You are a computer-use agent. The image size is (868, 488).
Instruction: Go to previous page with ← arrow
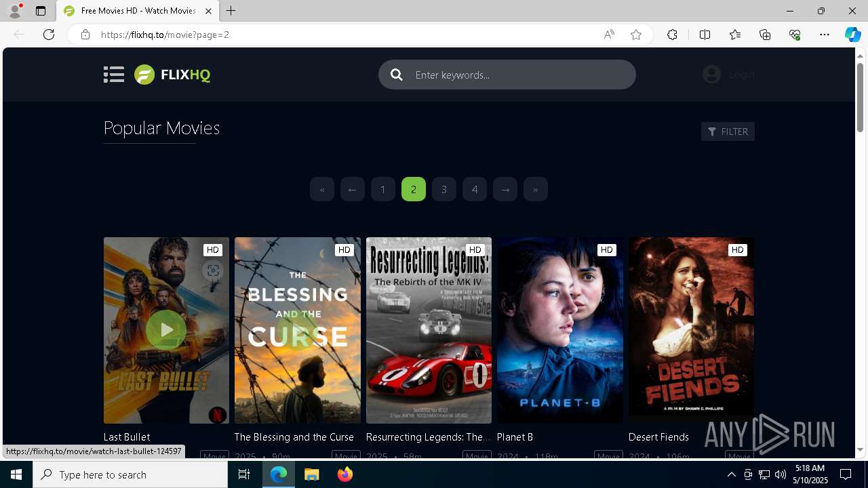353,189
